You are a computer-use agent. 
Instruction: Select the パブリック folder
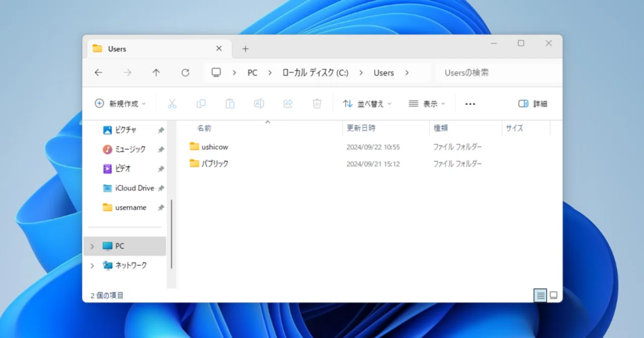coord(215,164)
